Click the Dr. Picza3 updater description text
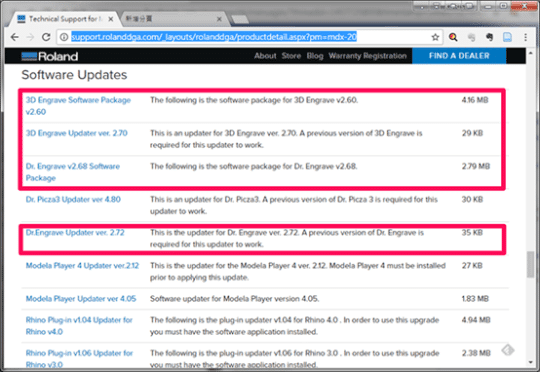 pos(294,205)
